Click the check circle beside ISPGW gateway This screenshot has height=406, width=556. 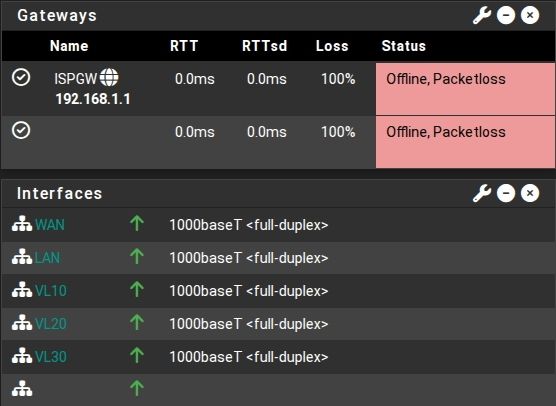point(21,77)
